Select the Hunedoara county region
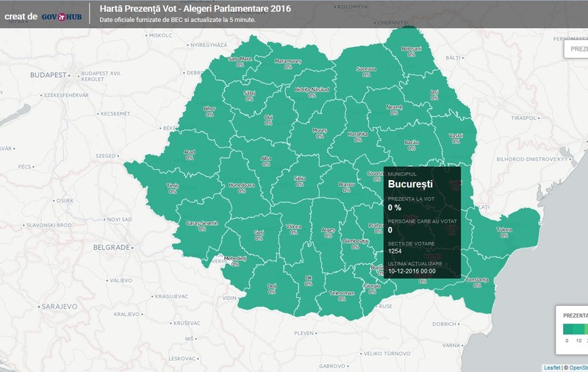 tap(242, 187)
